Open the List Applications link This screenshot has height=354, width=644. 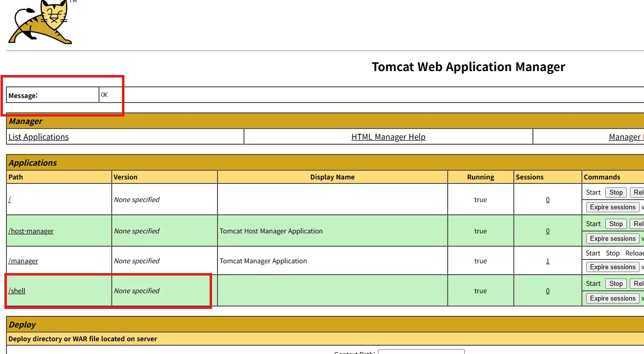[x=39, y=137]
